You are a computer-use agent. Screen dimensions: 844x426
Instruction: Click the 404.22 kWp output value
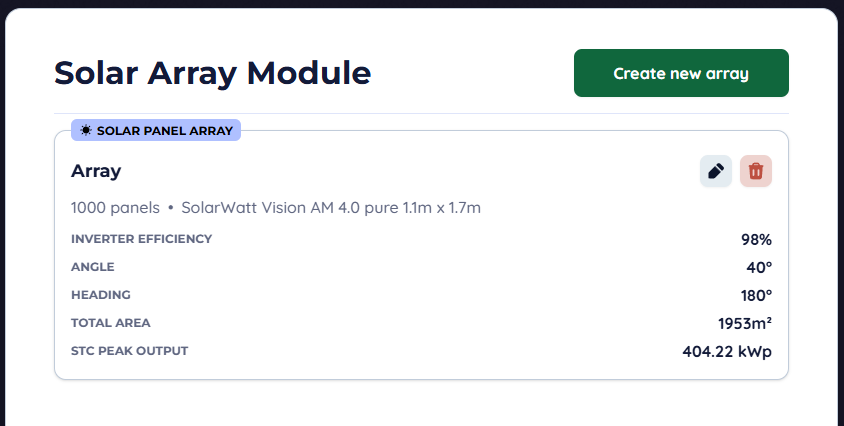click(x=720, y=352)
